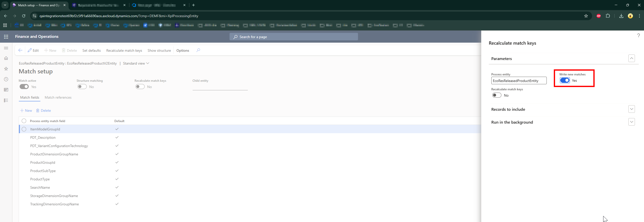Image resolution: width=644 pixels, height=222 pixels.
Task: Open the browser Downloads icon
Action: (x=621, y=16)
